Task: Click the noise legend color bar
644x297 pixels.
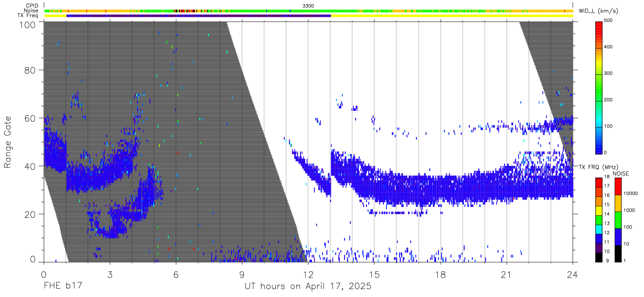Action: pos(617,219)
